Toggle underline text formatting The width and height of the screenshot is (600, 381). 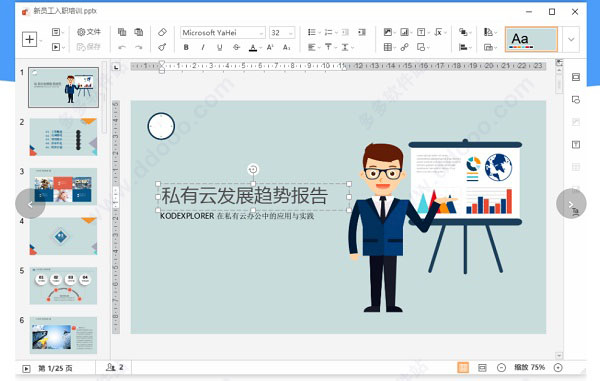(x=220, y=47)
